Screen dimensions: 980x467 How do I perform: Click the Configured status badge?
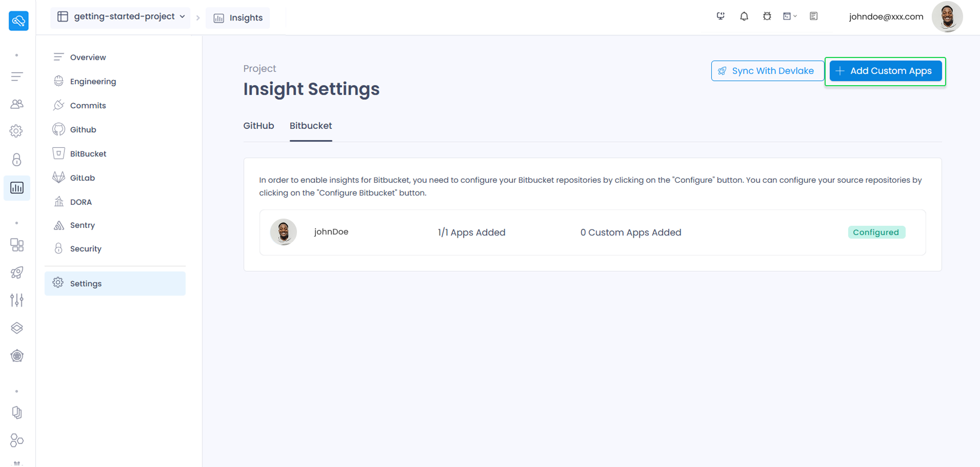(876, 232)
